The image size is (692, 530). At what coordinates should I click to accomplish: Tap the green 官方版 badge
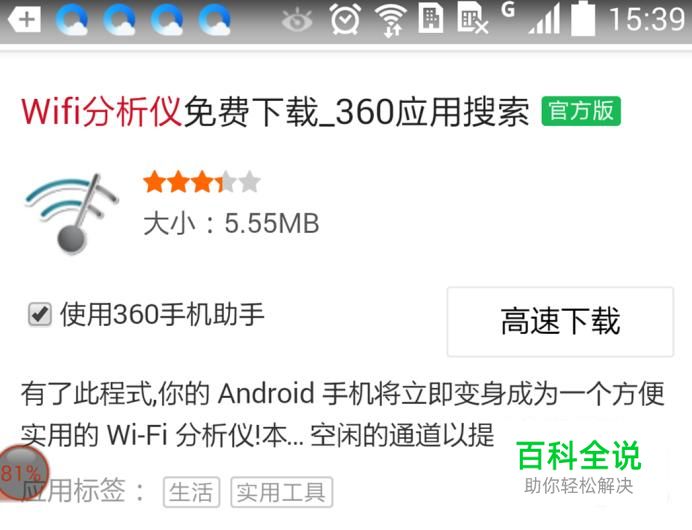pyautogui.click(x=581, y=111)
